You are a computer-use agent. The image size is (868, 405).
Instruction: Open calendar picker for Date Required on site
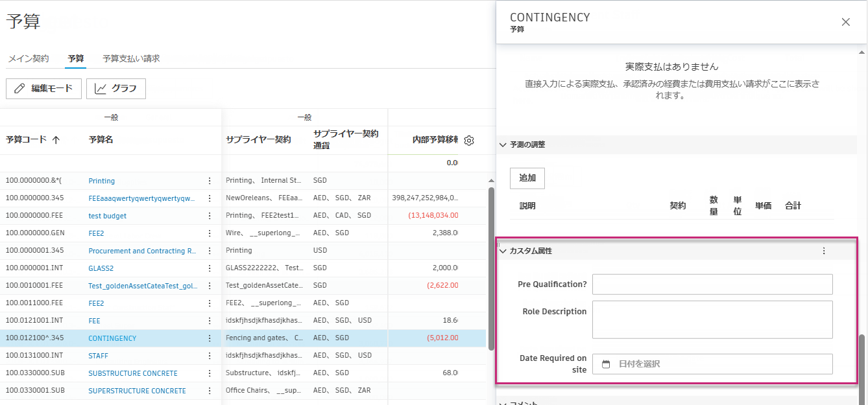(605, 364)
